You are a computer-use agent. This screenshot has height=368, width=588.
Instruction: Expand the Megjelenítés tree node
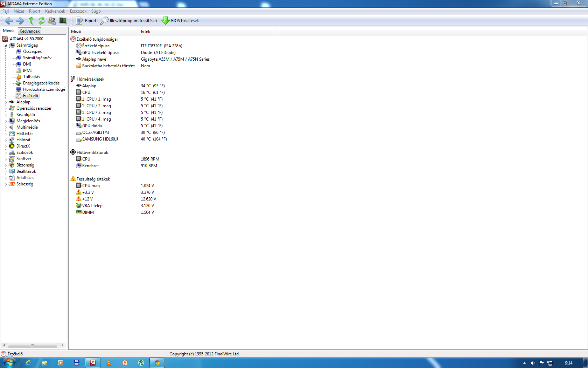(6, 121)
